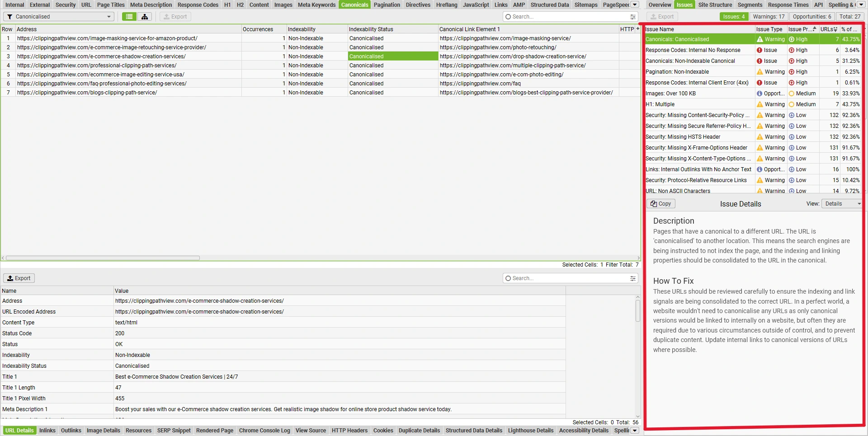This screenshot has height=436, width=868.
Task: Switch to the Response Codes tab
Action: coord(198,5)
